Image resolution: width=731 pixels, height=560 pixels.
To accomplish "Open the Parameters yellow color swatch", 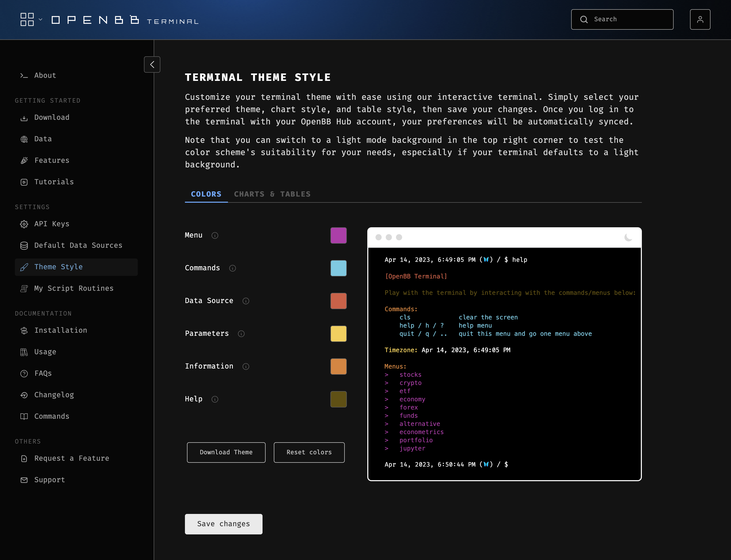I will coord(339,334).
